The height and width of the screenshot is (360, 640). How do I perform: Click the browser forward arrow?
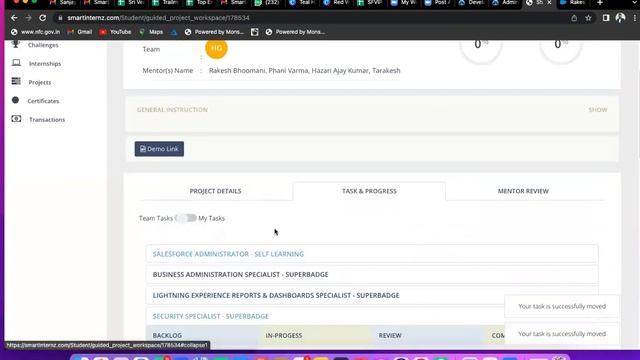pyautogui.click(x=28, y=18)
